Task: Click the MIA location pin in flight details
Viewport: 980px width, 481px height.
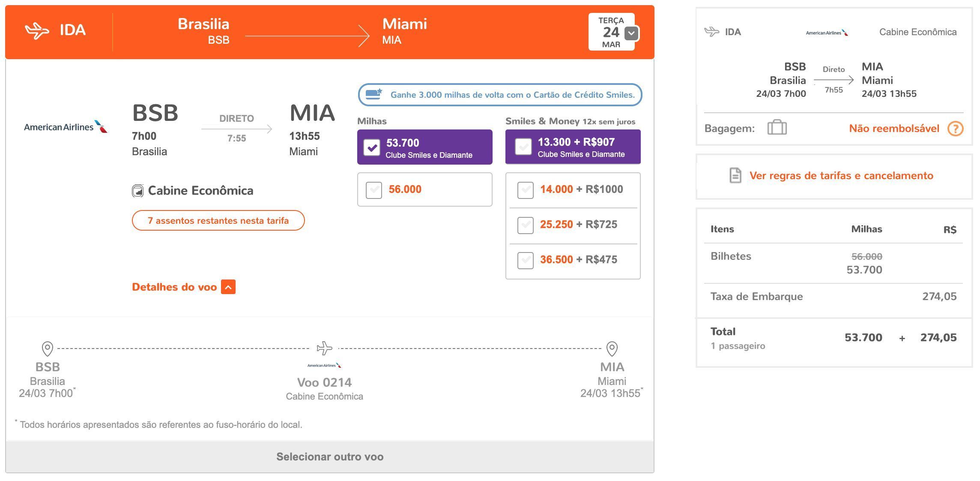Action: coord(612,349)
